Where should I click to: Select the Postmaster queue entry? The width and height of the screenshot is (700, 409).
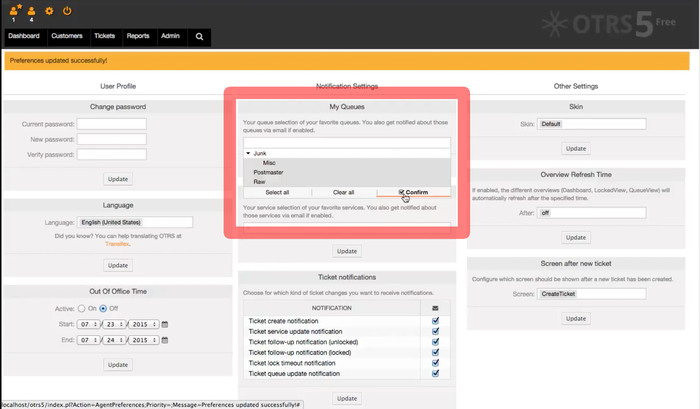point(270,172)
